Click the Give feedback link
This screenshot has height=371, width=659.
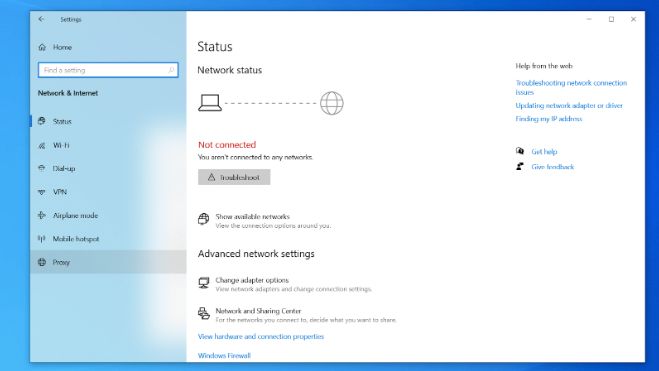coord(553,167)
